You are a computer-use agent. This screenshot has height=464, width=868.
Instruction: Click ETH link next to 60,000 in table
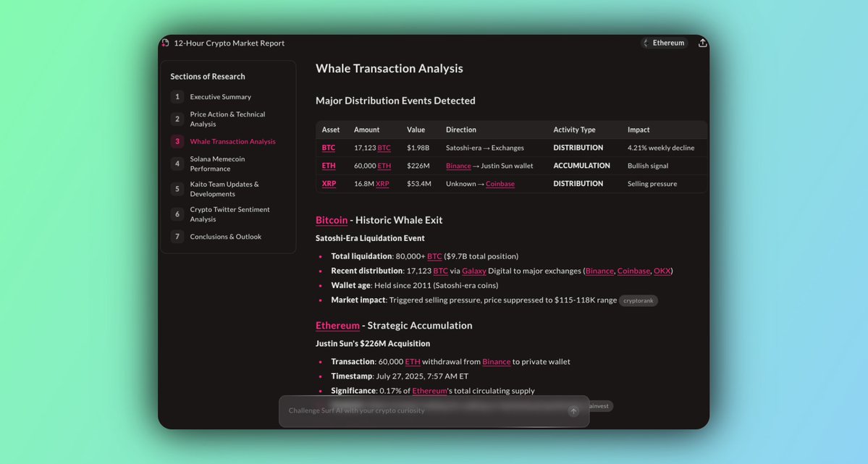384,166
